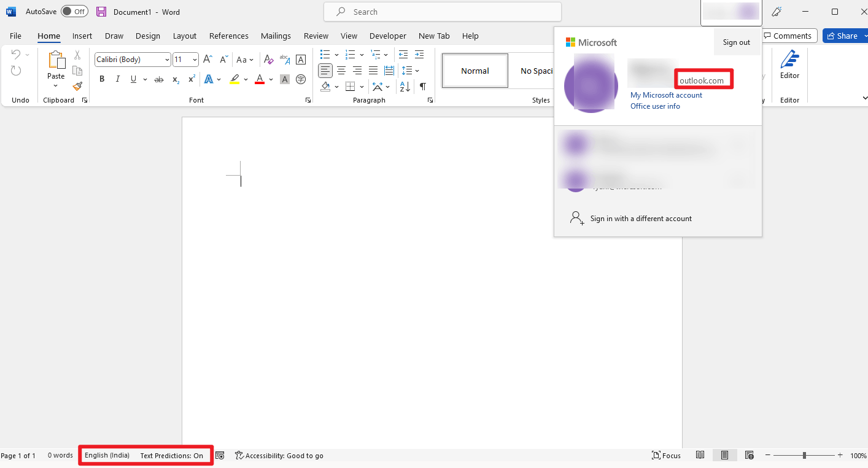Viewport: 868px width, 468px height.
Task: Increase font size with Grow Font icon
Action: pos(207,60)
